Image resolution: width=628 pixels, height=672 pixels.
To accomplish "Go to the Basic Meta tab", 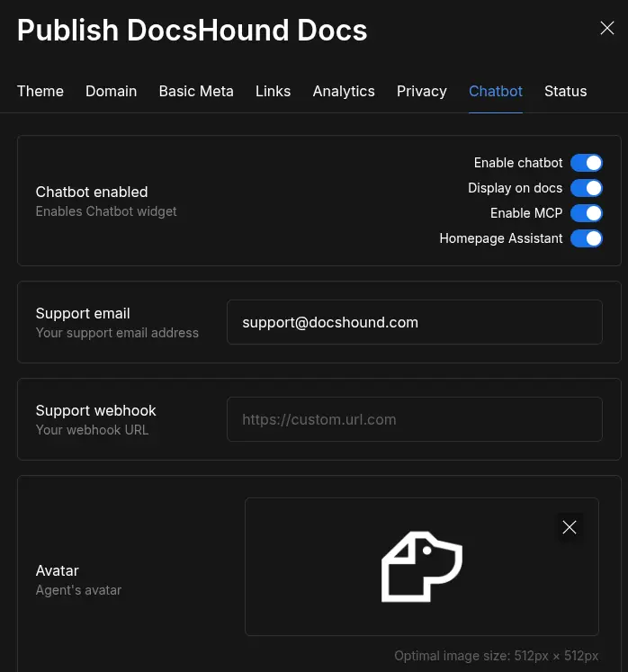I will click(x=196, y=91).
